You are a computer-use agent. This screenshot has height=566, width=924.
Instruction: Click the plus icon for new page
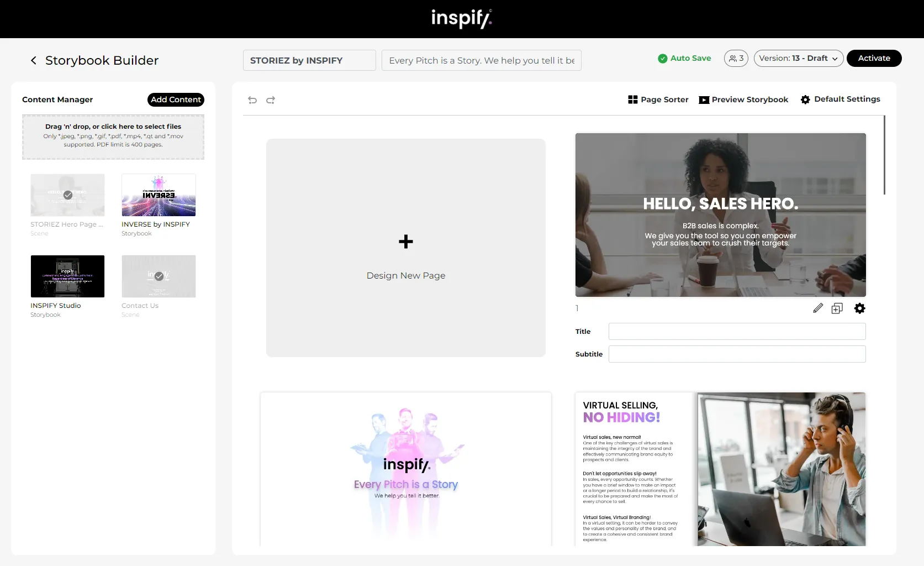click(406, 242)
